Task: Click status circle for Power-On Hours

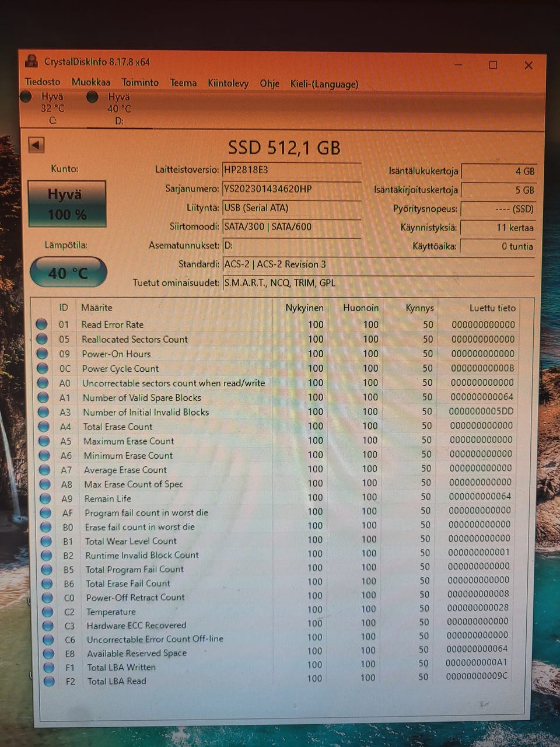Action: coord(42,353)
